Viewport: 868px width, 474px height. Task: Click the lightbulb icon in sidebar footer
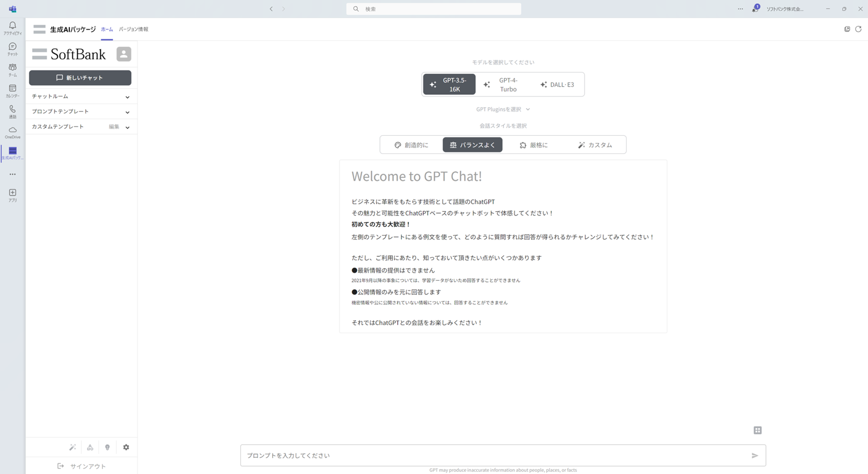[x=107, y=447]
